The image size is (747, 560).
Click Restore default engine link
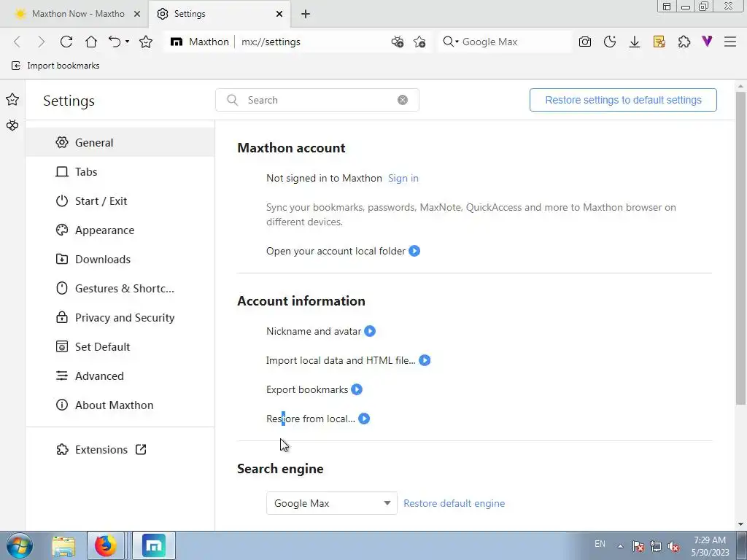click(454, 503)
